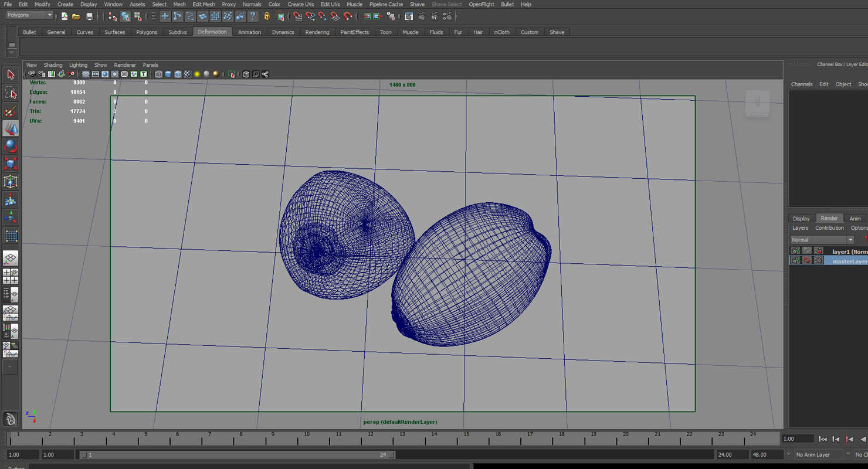Screen dimensions: 868x469
Task: Activate the Scale tool
Action: pos(11,164)
